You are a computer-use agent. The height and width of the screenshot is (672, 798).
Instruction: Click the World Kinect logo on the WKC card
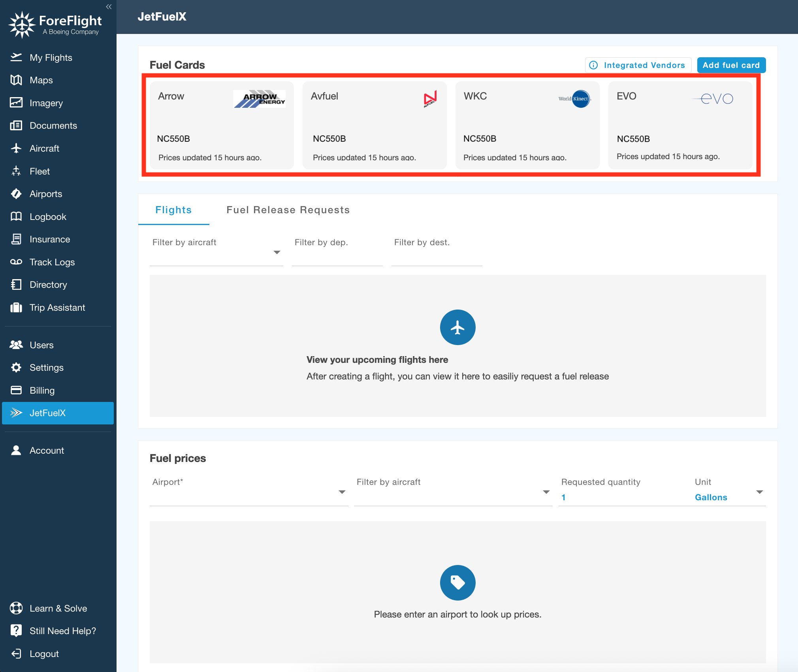point(574,99)
